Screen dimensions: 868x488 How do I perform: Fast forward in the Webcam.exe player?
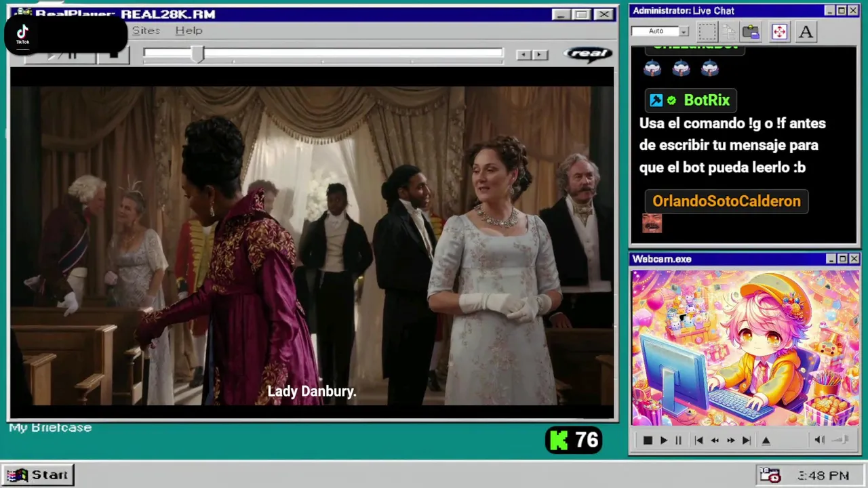click(731, 440)
